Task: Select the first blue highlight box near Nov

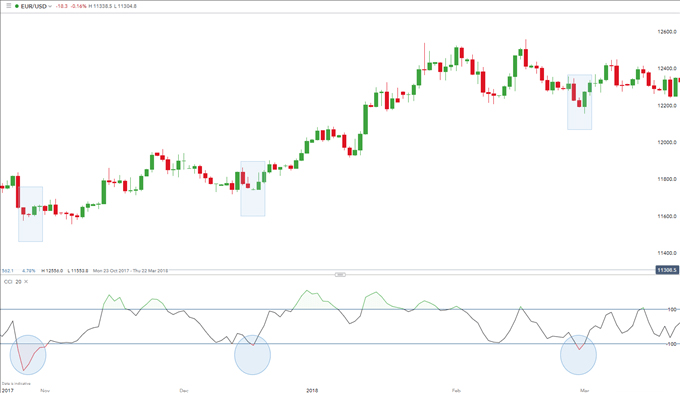Action: (x=30, y=214)
